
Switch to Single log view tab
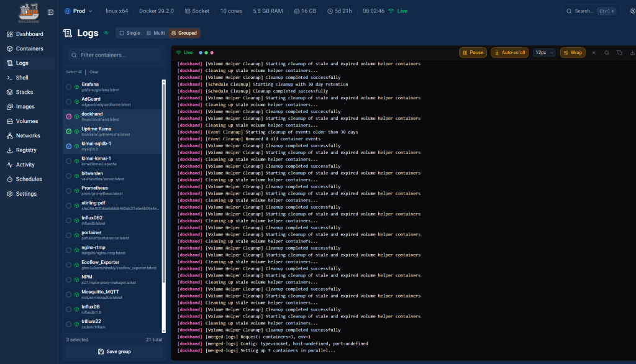[129, 33]
